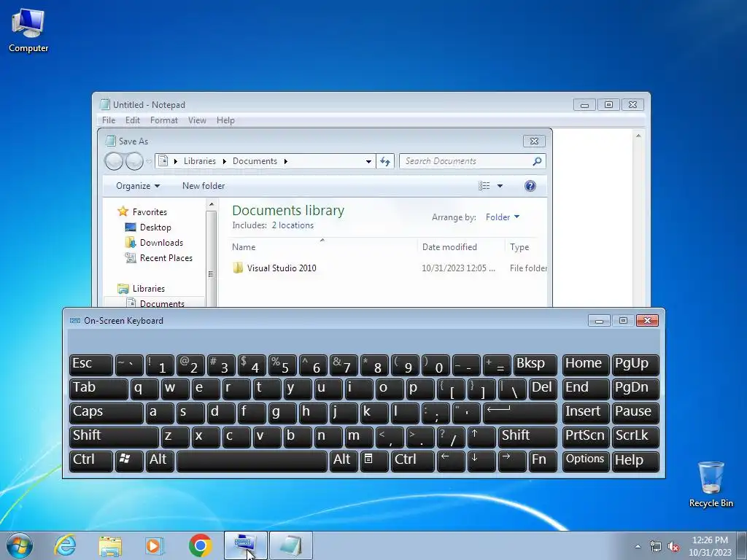
Task: Switch to Notepad taskbar button
Action: (x=291, y=545)
